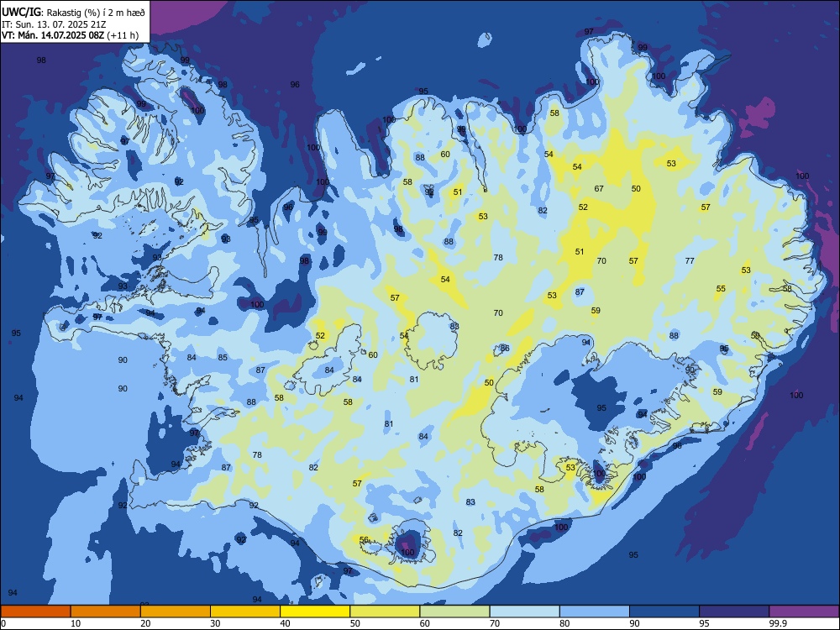Click the bright yellow 40–50 legend swatch
Image resolution: width=840 pixels, height=630 pixels.
pyautogui.click(x=315, y=612)
